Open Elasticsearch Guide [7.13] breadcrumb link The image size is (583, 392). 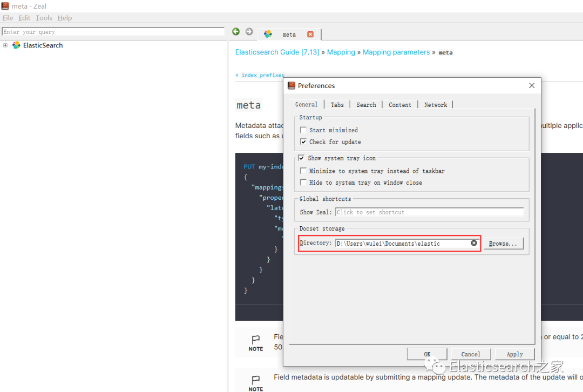coord(277,52)
